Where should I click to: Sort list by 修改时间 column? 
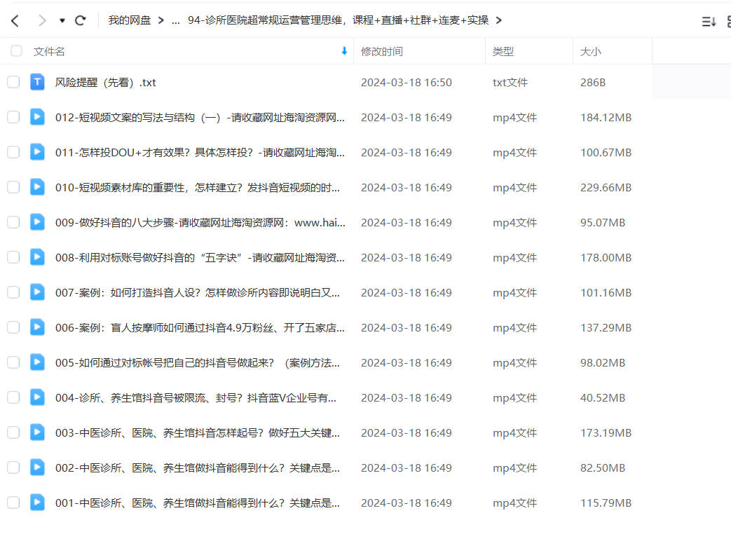point(382,51)
